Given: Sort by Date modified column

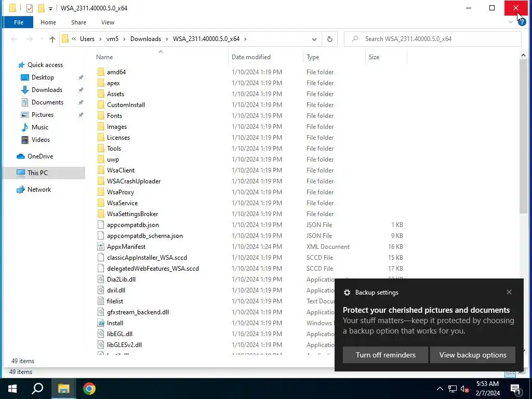Looking at the screenshot, I should [x=266, y=57].
